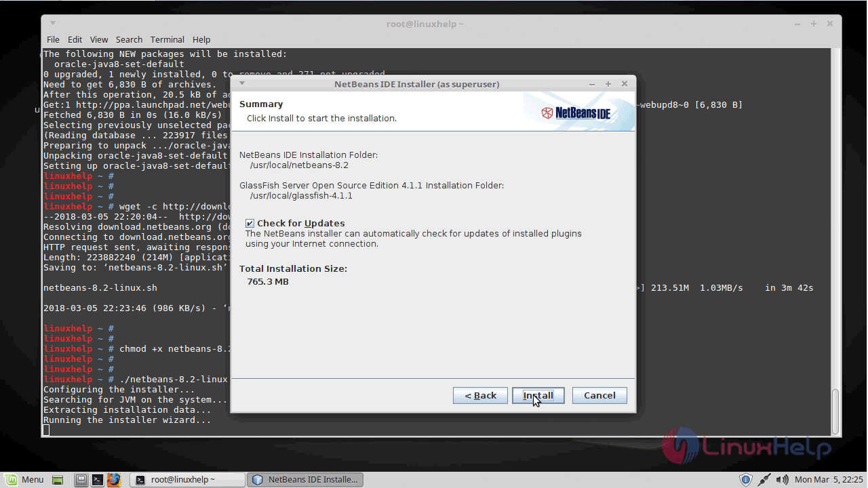Close the root@linuxhelp terminal window
The height and width of the screenshot is (488, 868).
coord(830,24)
